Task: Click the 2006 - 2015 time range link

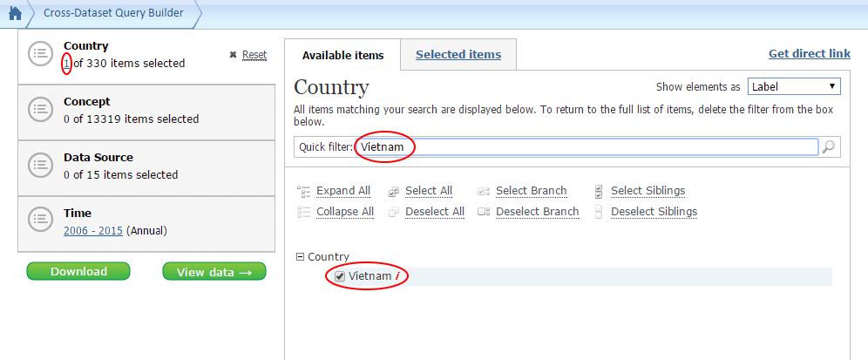Action: coord(93,231)
